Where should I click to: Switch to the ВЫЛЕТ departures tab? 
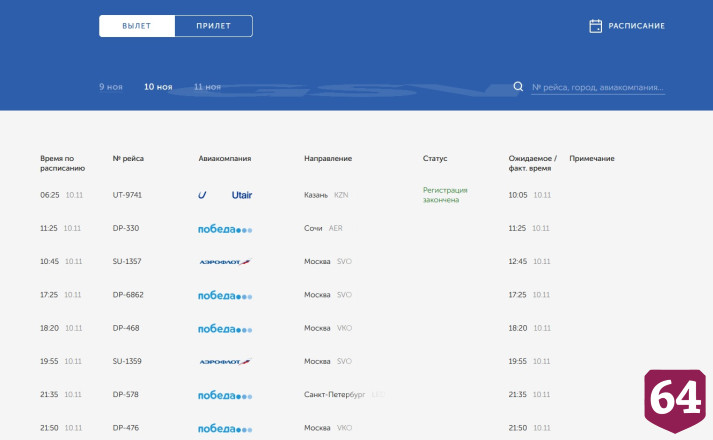[x=137, y=26]
